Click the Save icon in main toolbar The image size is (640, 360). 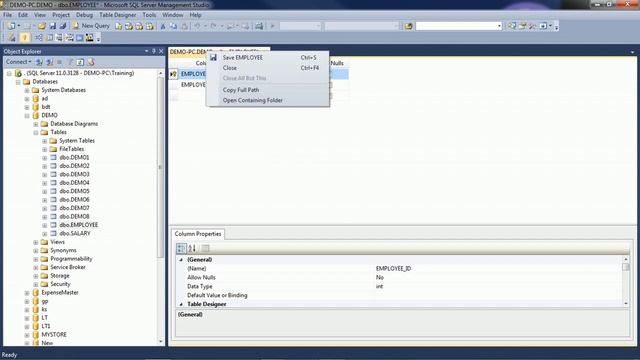(53, 26)
